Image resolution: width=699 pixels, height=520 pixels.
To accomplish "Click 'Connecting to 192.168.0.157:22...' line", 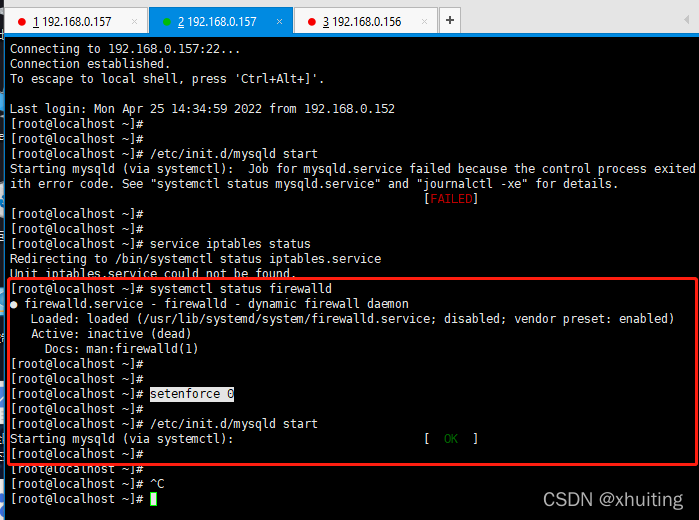I will pos(125,49).
